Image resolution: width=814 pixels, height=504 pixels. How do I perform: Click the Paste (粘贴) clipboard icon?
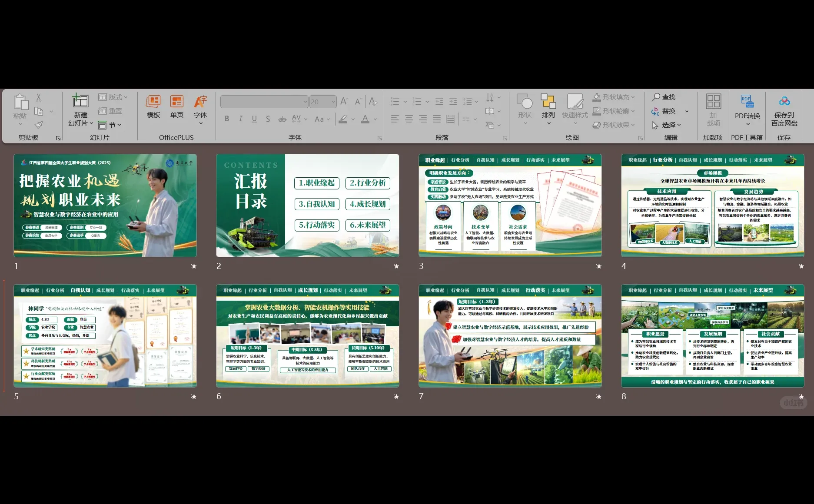(x=20, y=102)
